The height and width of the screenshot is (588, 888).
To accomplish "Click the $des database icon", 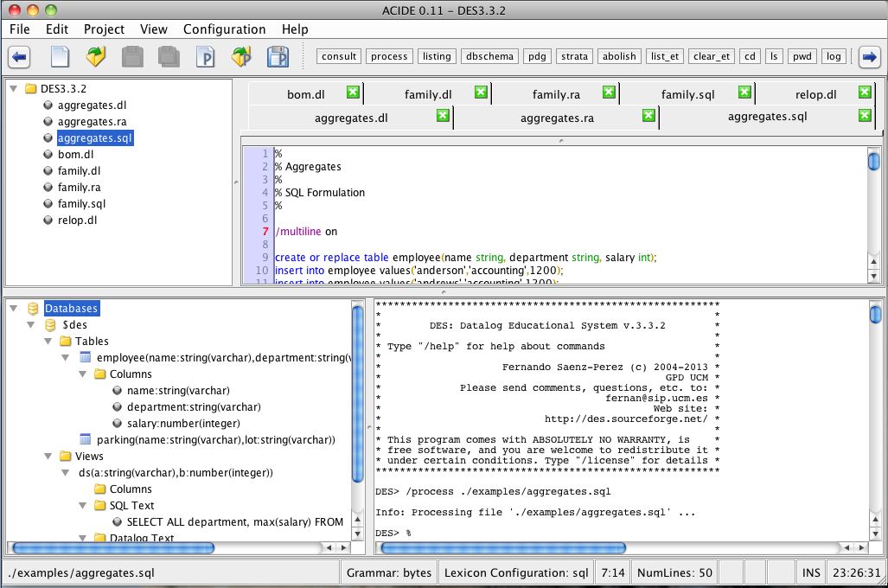I will (x=50, y=324).
